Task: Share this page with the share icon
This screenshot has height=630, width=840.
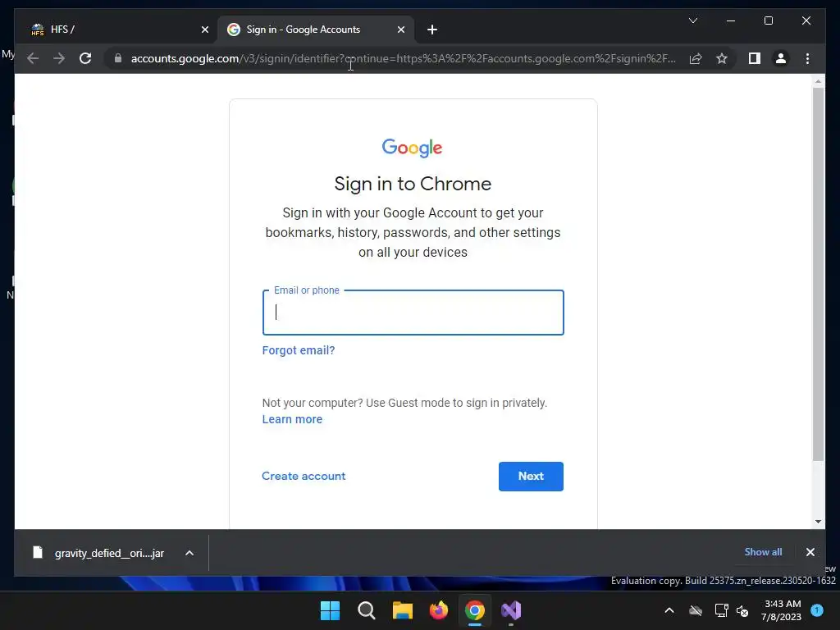Action: click(x=696, y=58)
